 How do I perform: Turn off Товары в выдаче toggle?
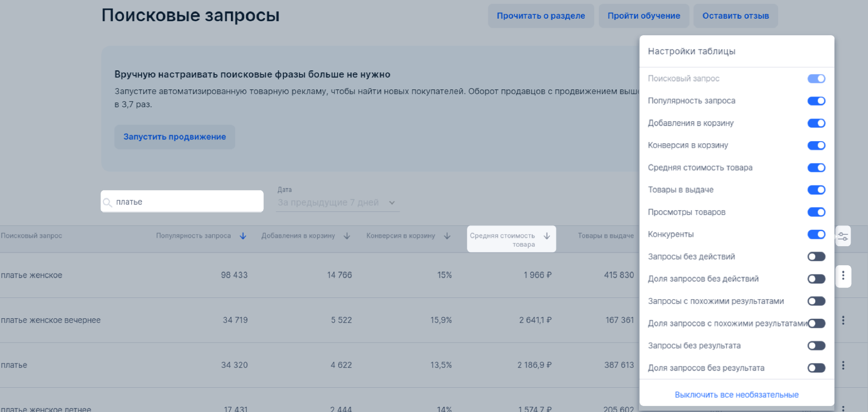click(816, 190)
